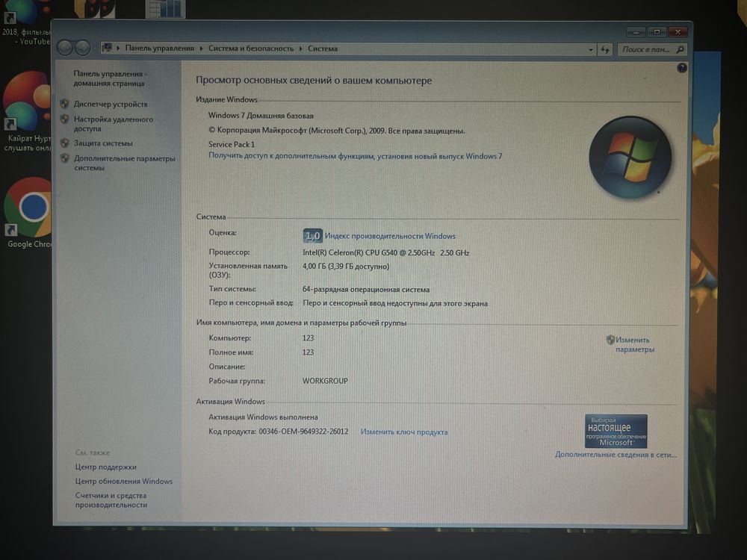This screenshot has width=747, height=560.
Task: Click the shield icon beside Защита системы
Action: [x=65, y=143]
